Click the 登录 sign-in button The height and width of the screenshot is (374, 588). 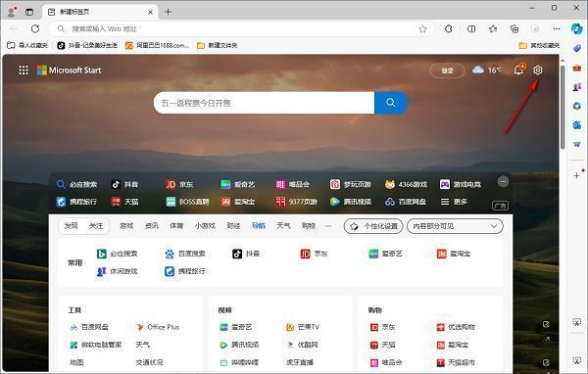tap(447, 70)
